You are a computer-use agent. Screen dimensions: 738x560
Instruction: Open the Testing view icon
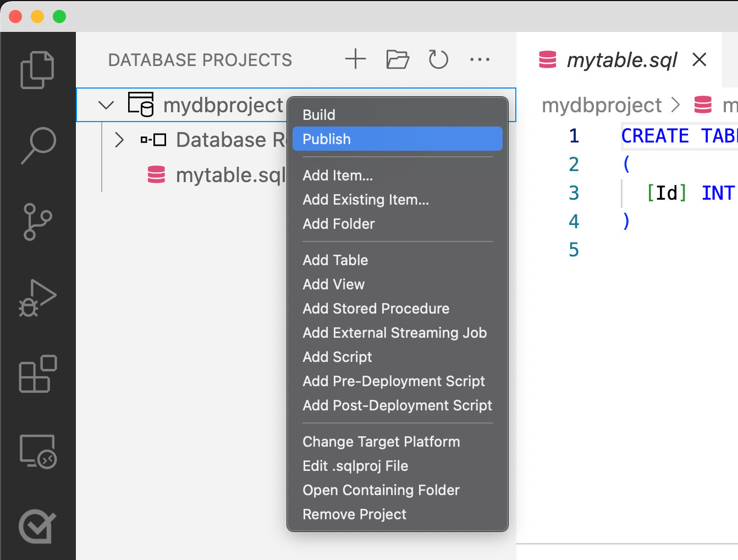[x=37, y=526]
